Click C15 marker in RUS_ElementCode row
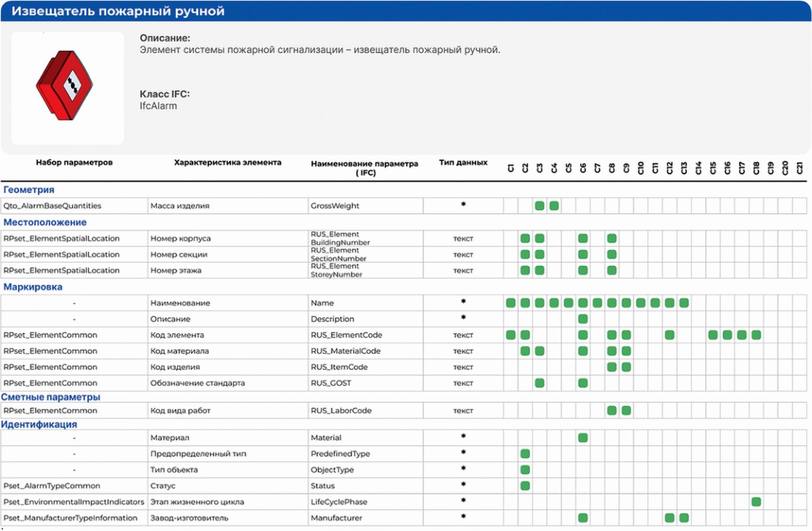Image resolution: width=812 pixels, height=531 pixels. [713, 335]
